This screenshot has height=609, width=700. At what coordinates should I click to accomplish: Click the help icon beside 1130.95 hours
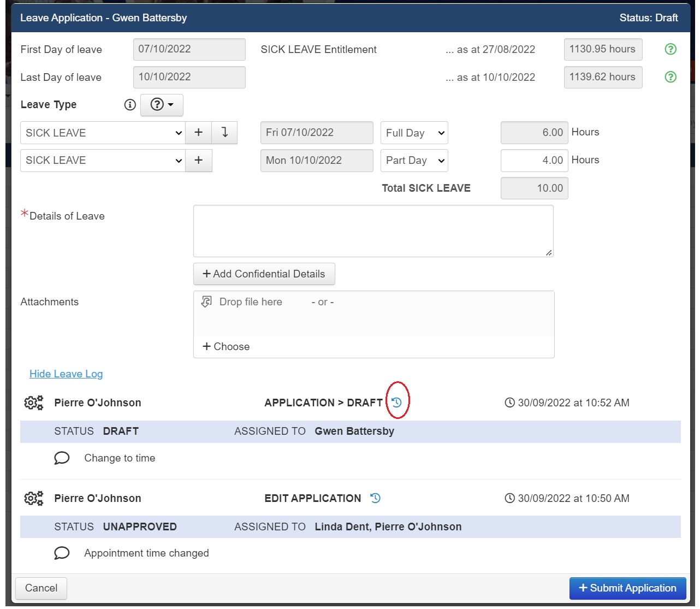[670, 49]
